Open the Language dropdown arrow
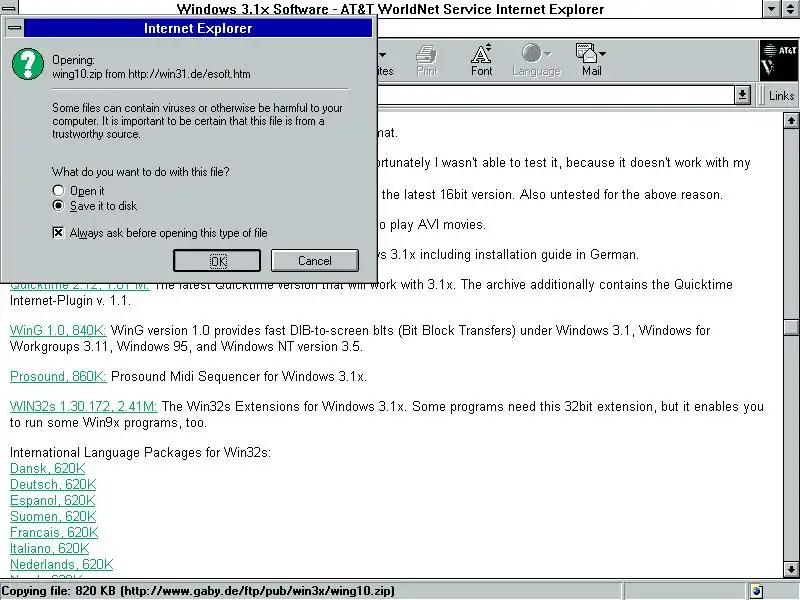 point(547,54)
